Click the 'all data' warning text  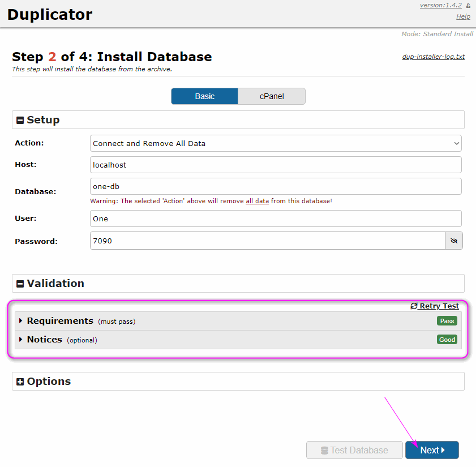pyautogui.click(x=257, y=201)
